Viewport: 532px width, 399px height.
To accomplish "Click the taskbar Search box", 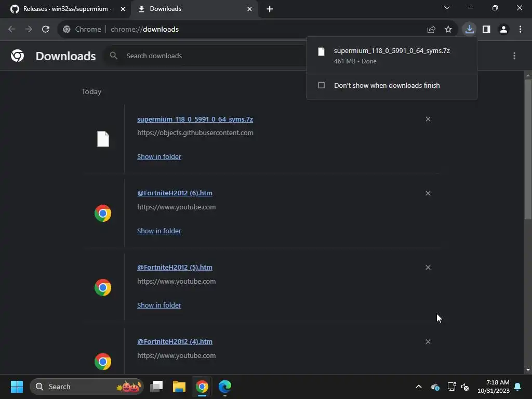I will (87, 387).
